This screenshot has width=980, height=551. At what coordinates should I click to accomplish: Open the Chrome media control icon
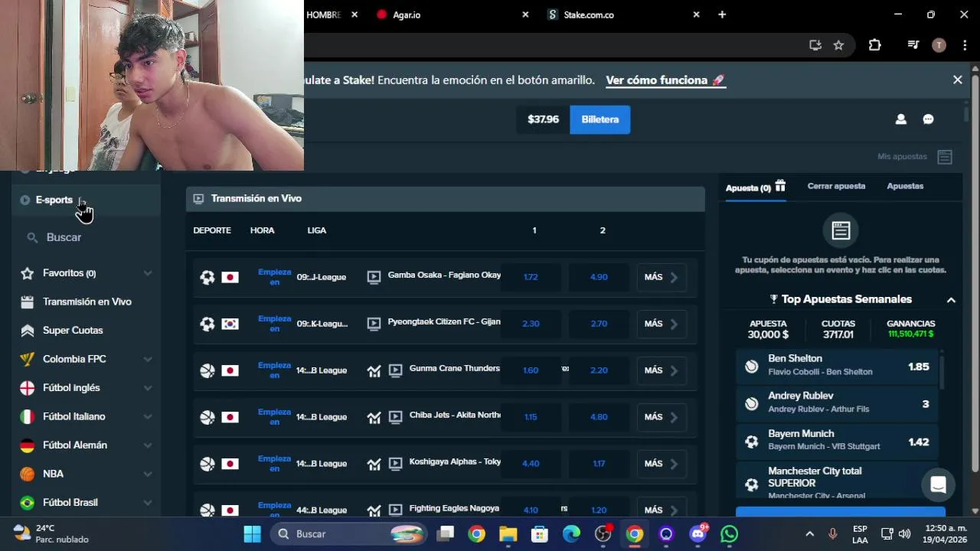tap(913, 45)
